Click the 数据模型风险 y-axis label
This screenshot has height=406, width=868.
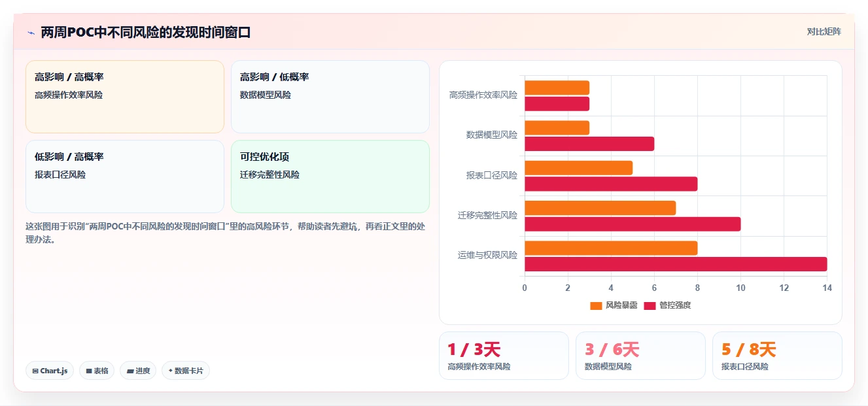tap(491, 135)
